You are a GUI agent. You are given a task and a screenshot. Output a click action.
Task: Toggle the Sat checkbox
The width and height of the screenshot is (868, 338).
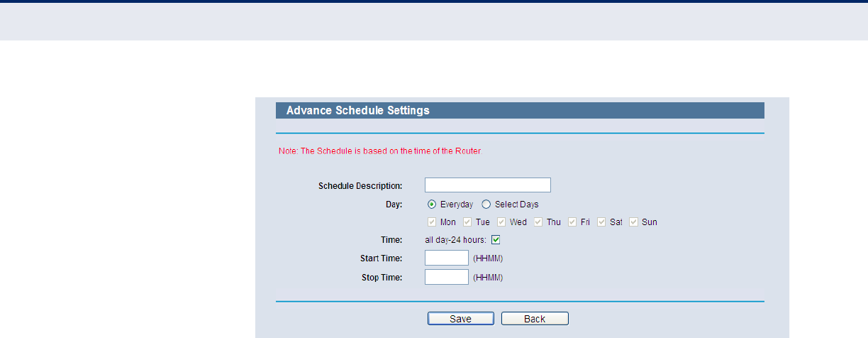[601, 222]
